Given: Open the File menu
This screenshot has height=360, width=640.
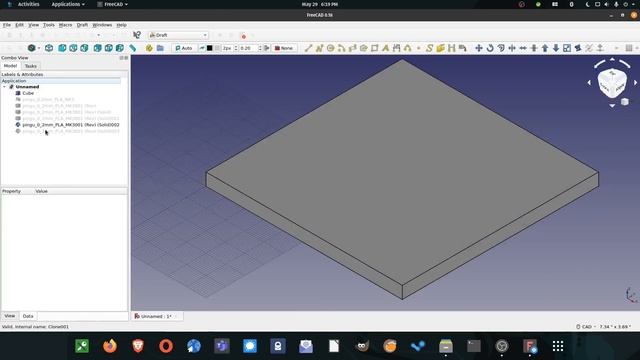Looking at the screenshot, I should [x=7, y=25].
